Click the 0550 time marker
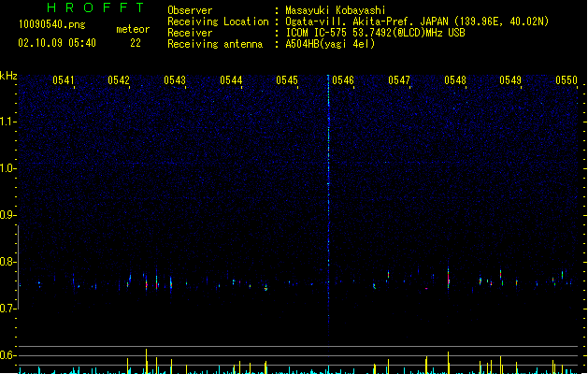The image size is (588, 374). point(566,80)
